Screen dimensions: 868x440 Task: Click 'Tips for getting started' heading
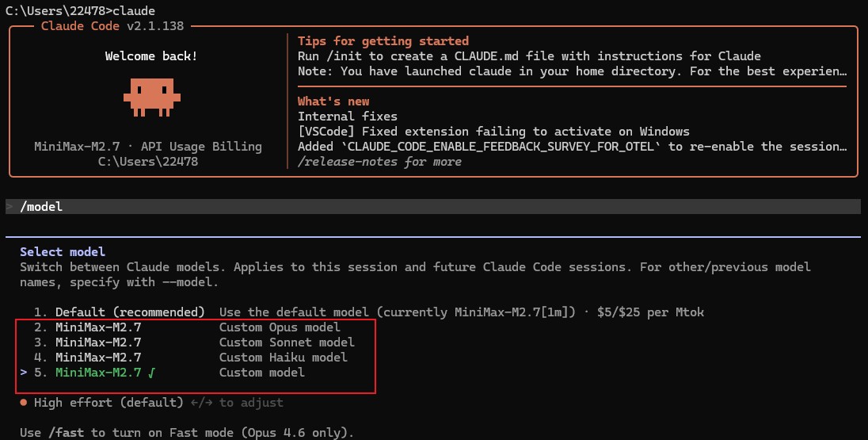[x=383, y=41]
